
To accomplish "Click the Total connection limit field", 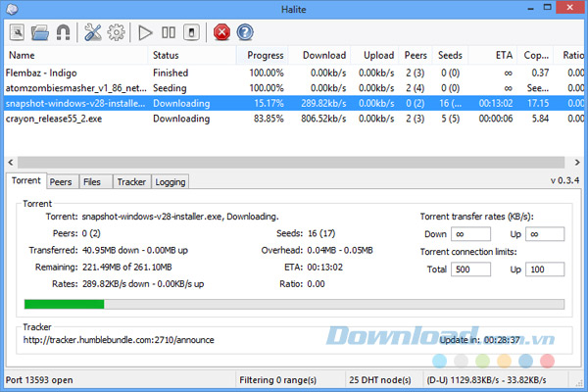I will 470,269.
